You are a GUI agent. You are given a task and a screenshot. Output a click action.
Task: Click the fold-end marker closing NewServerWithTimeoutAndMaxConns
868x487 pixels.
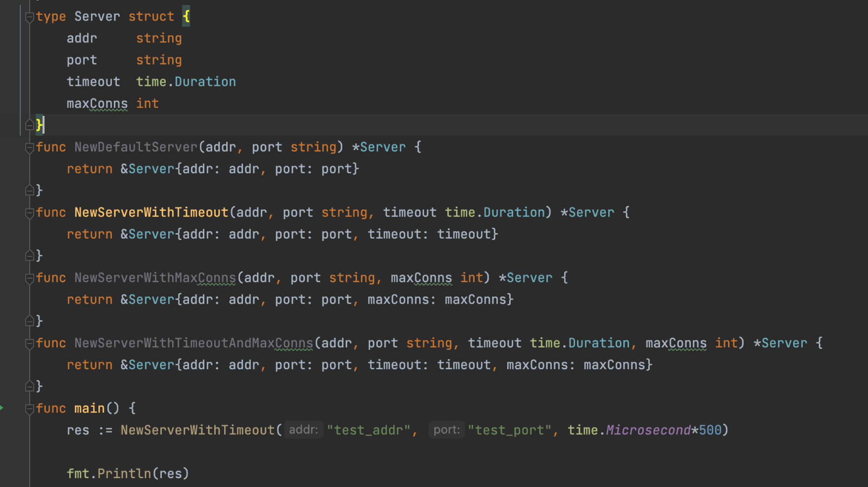(x=29, y=386)
